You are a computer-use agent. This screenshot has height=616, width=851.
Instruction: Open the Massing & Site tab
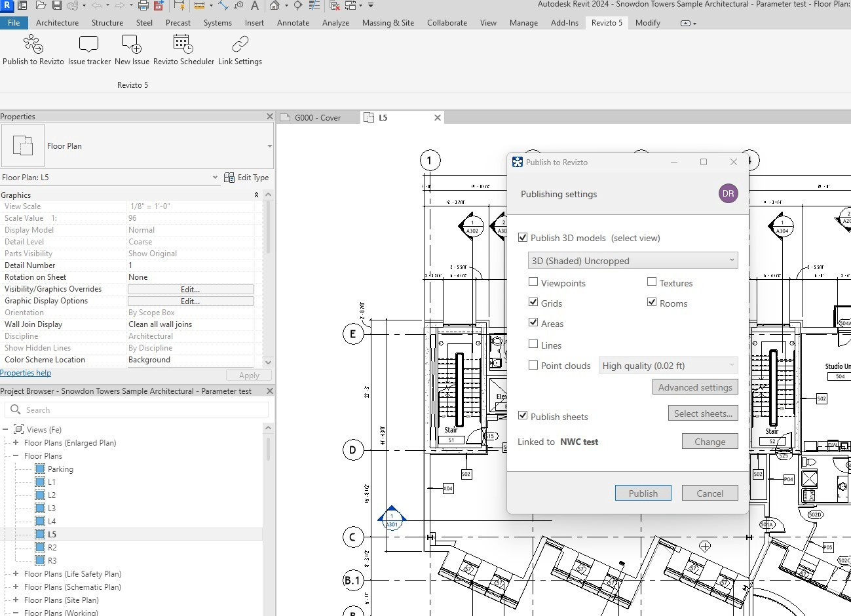pyautogui.click(x=388, y=22)
